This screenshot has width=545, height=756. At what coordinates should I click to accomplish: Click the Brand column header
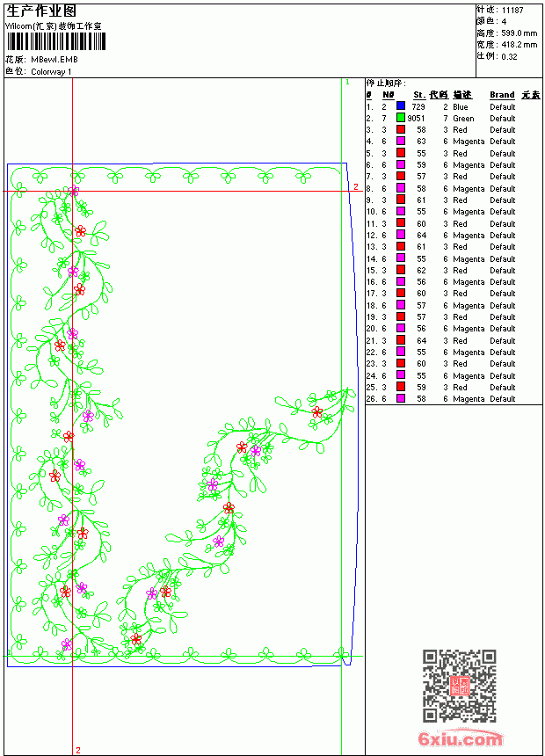tap(502, 95)
